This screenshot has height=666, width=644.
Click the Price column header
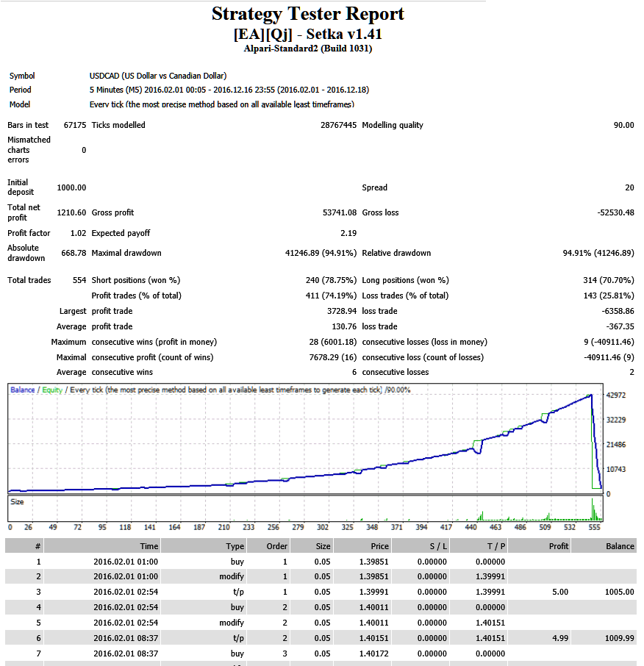(x=362, y=546)
